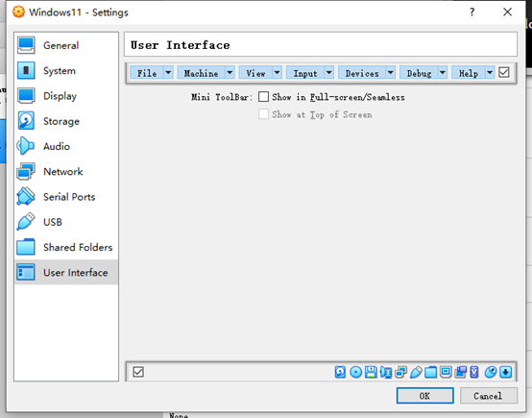Expand the Devices menu dropdown arrow

(x=390, y=72)
